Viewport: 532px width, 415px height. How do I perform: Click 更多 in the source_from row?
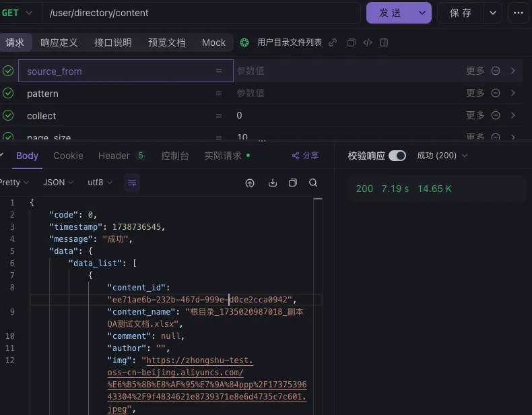475,71
